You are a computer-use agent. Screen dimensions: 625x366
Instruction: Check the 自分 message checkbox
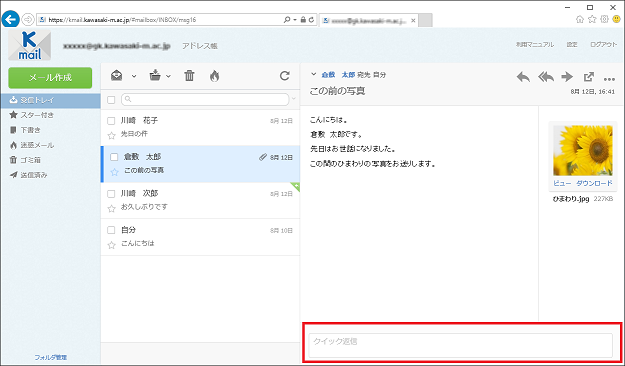tap(111, 230)
